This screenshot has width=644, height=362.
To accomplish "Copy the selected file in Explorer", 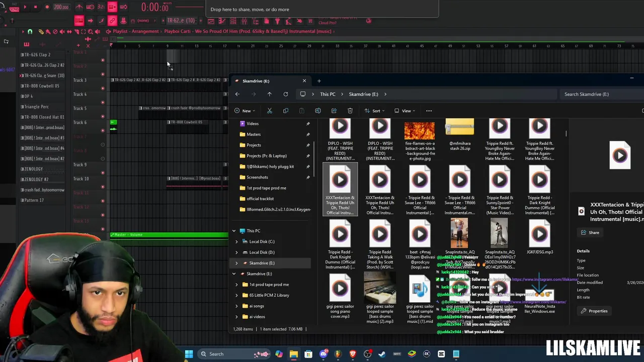I will point(286,111).
